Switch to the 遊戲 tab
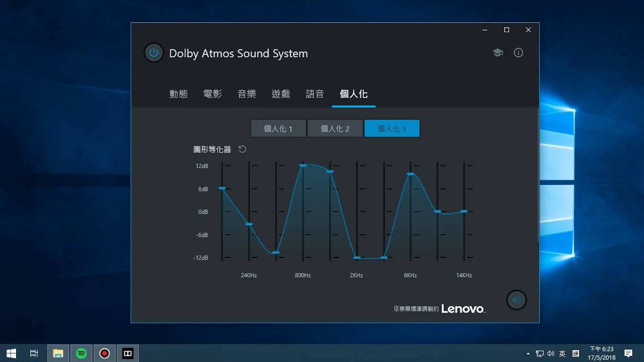The height and width of the screenshot is (362, 644). point(281,94)
